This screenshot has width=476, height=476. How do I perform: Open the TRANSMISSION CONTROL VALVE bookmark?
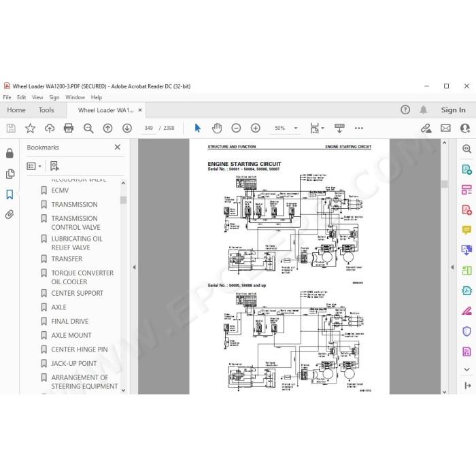(75, 223)
